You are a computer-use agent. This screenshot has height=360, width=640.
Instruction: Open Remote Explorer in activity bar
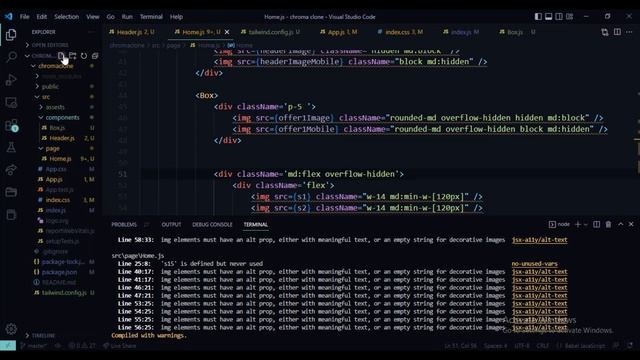(x=11, y=102)
